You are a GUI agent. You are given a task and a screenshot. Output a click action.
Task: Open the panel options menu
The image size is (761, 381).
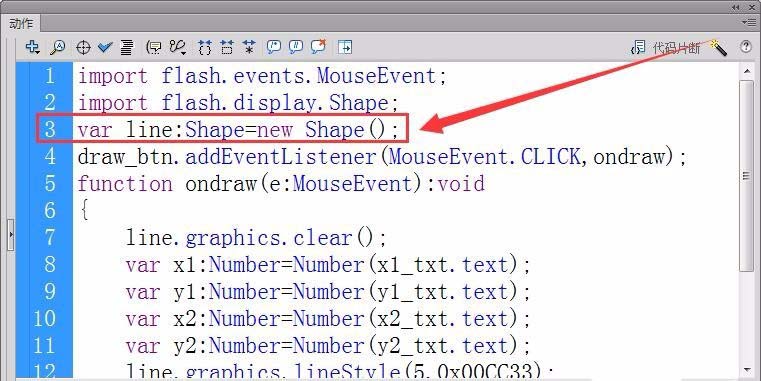click(748, 22)
